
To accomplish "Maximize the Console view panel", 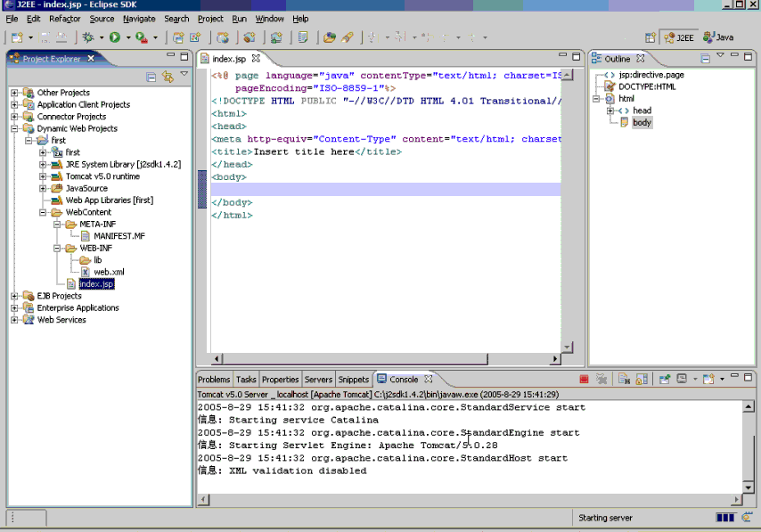I will tap(748, 377).
